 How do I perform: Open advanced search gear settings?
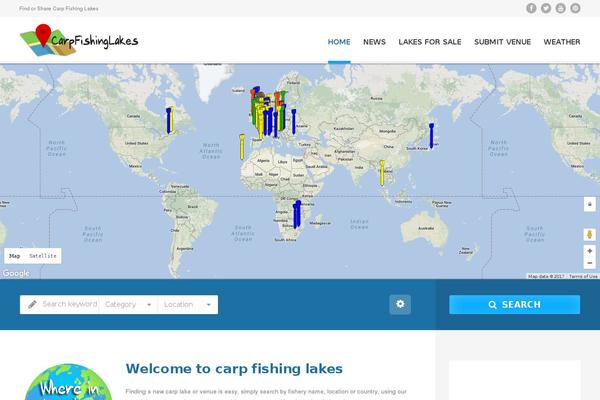coord(400,304)
